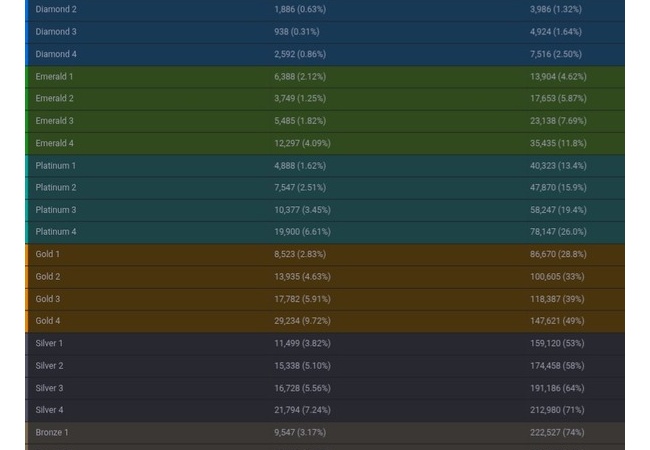
Task: Select Emerald 2 cumulative value 17,653 (5.87%)
Action: (557, 99)
